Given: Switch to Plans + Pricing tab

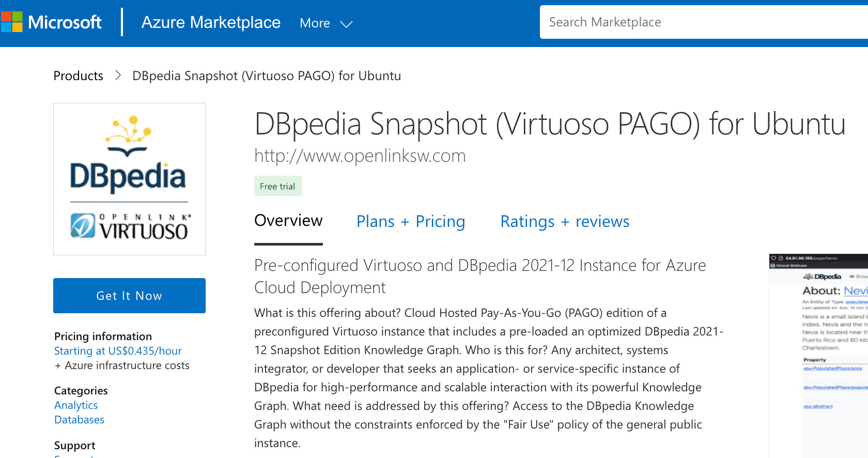Looking at the screenshot, I should [411, 221].
